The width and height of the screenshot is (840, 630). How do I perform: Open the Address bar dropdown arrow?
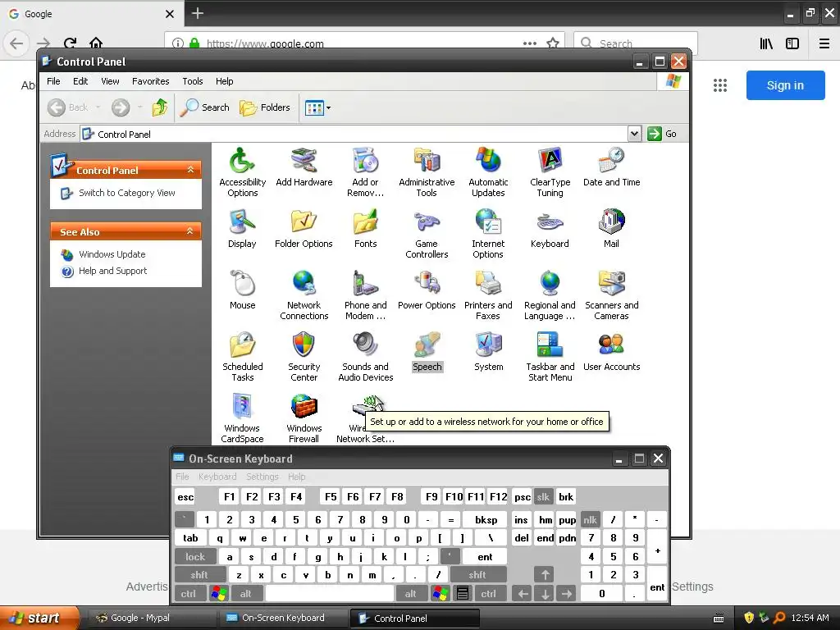[x=634, y=134]
